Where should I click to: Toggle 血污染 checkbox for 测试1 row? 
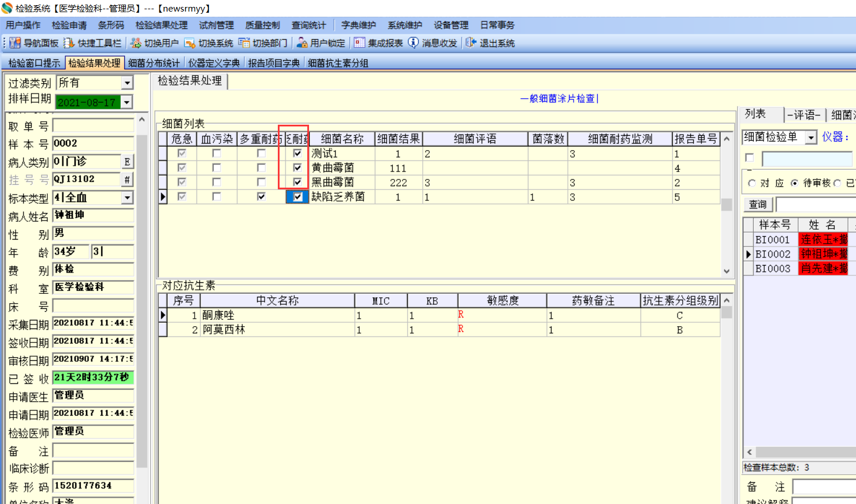pyautogui.click(x=217, y=154)
